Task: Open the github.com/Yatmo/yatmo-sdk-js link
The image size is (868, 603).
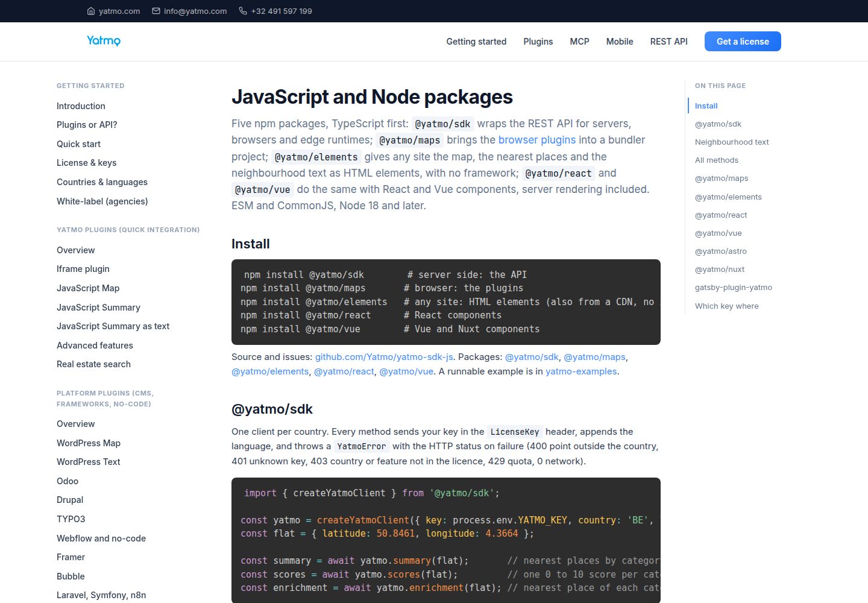Action: coord(384,357)
